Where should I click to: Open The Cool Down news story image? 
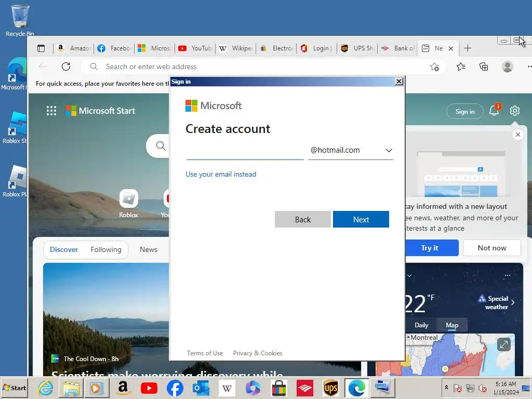tap(106, 319)
